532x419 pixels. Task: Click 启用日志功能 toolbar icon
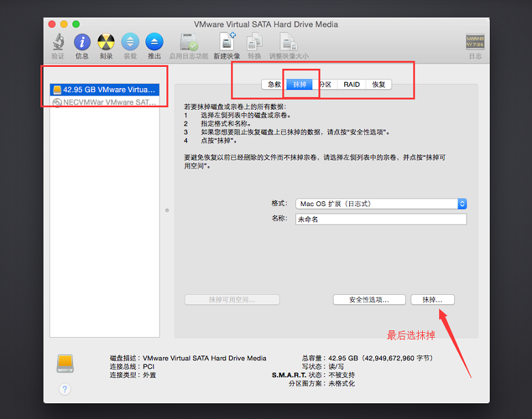click(189, 42)
